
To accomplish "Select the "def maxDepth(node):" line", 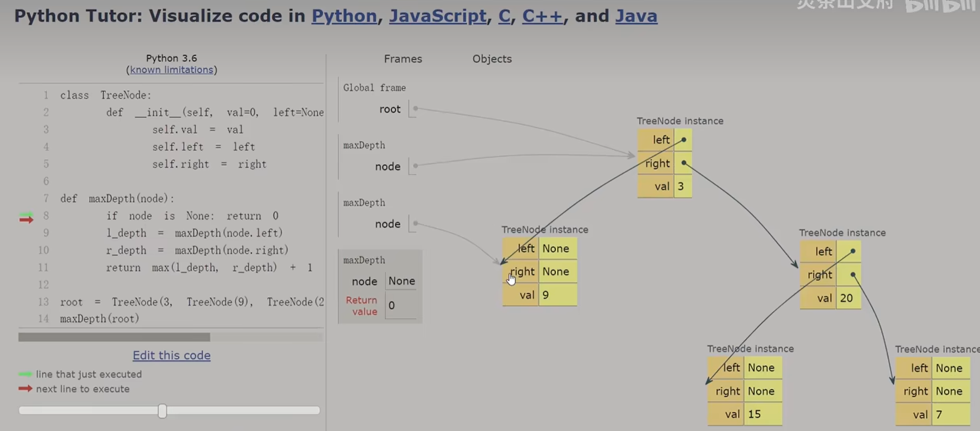I will (117, 199).
